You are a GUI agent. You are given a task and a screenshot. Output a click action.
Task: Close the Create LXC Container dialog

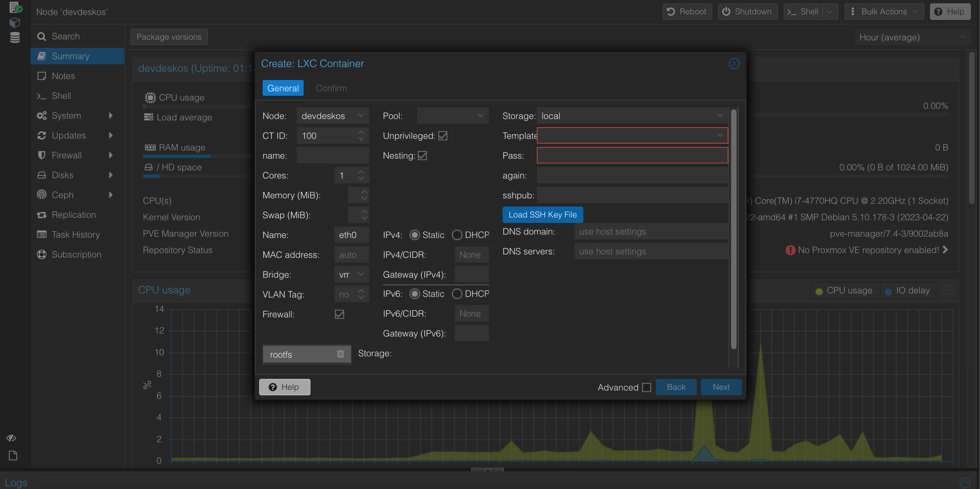734,64
